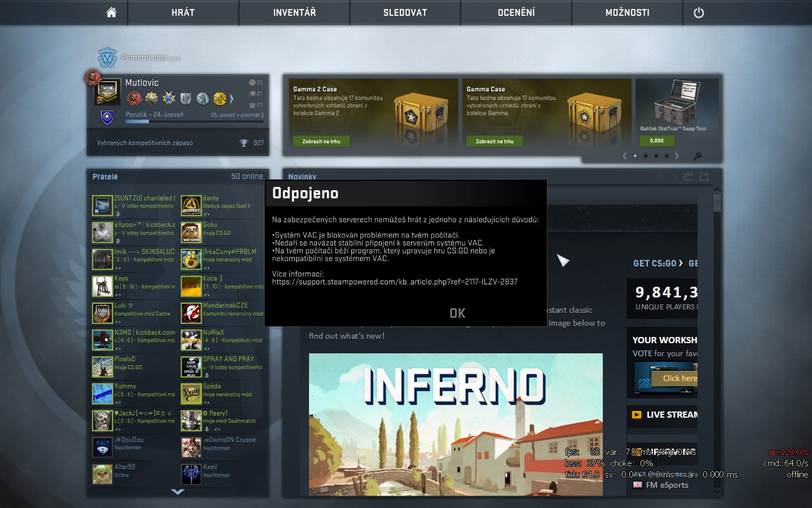
Task: Click the red operation coin medal
Action: click(134, 99)
